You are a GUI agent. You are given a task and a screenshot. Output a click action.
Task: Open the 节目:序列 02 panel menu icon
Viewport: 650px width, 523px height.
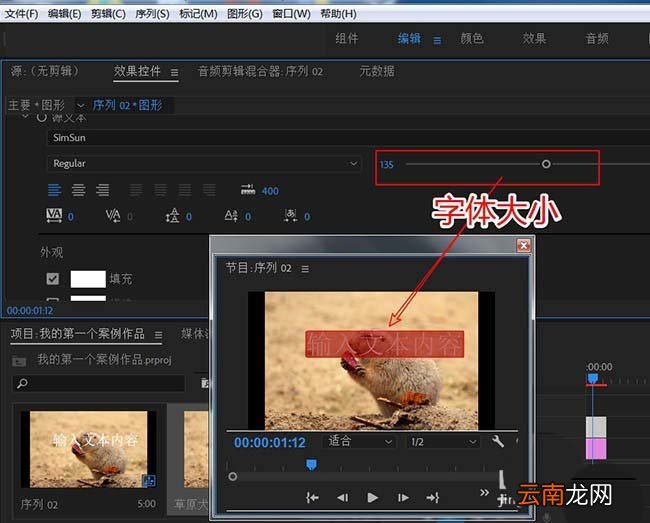point(305,269)
